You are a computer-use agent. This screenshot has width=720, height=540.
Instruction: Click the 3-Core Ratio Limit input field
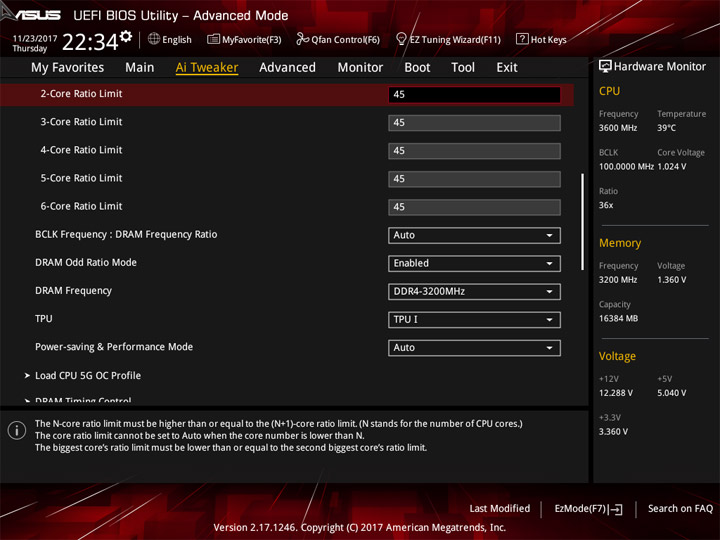tap(474, 123)
